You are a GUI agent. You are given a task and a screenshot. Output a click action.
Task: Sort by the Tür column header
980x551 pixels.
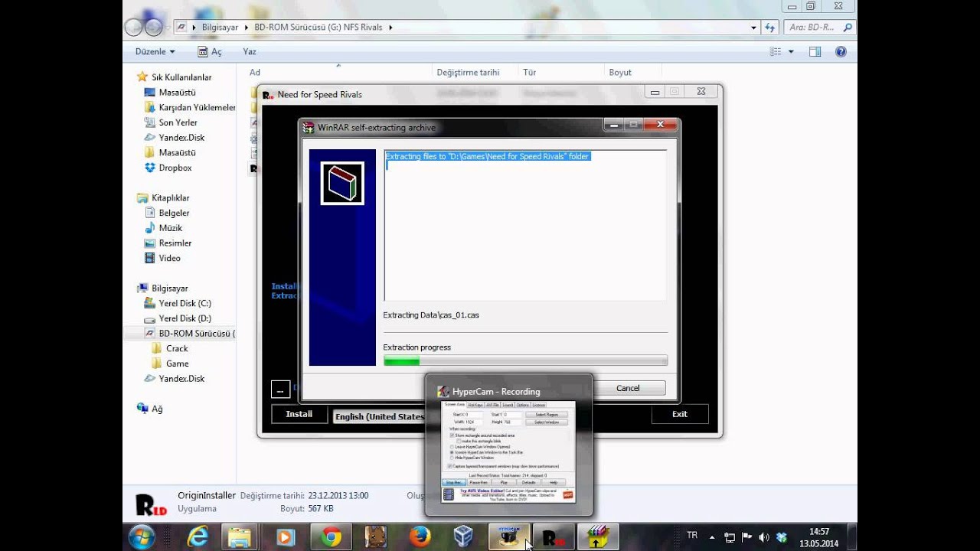529,72
